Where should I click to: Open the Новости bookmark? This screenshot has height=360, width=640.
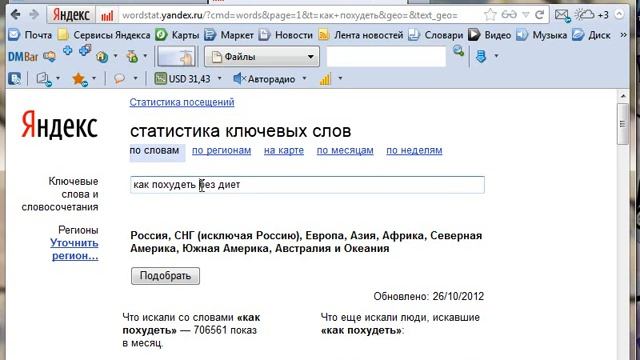286,35
